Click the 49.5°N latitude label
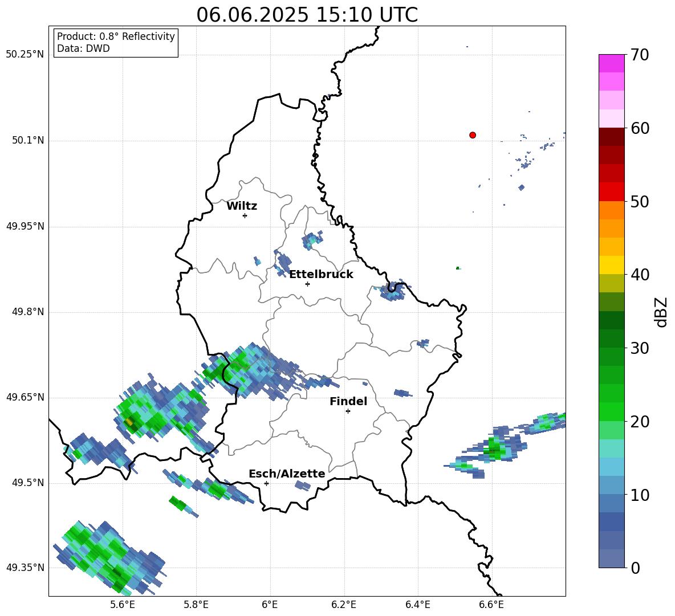675x616 pixels. tap(28, 483)
